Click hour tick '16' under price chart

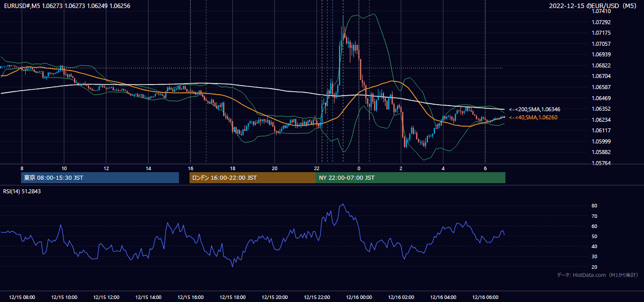[x=190, y=168]
